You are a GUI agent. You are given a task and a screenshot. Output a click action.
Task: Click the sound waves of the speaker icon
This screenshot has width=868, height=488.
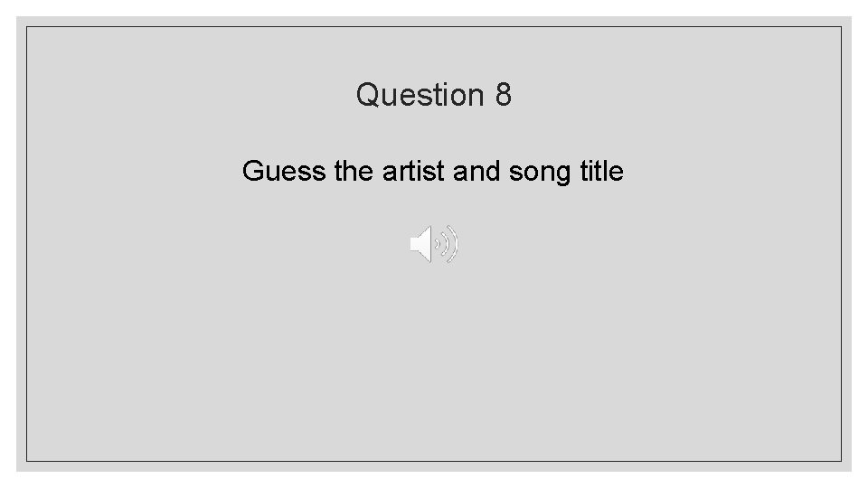pyautogui.click(x=449, y=245)
